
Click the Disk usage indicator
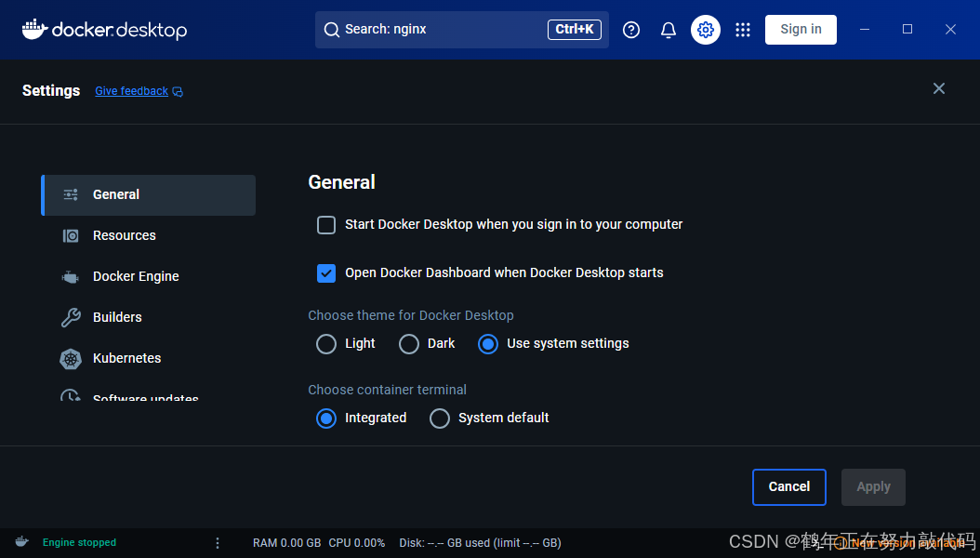click(480, 543)
